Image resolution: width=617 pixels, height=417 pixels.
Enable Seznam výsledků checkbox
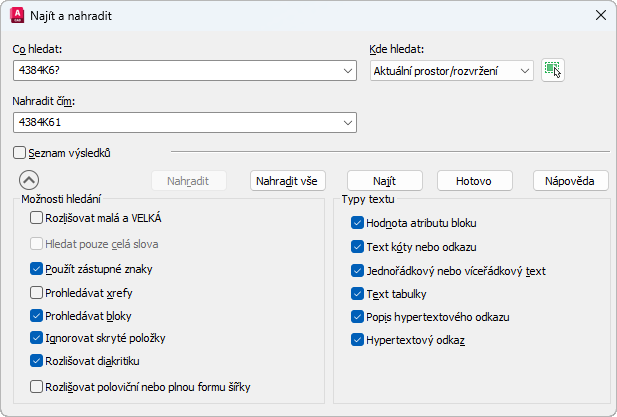pos(20,153)
